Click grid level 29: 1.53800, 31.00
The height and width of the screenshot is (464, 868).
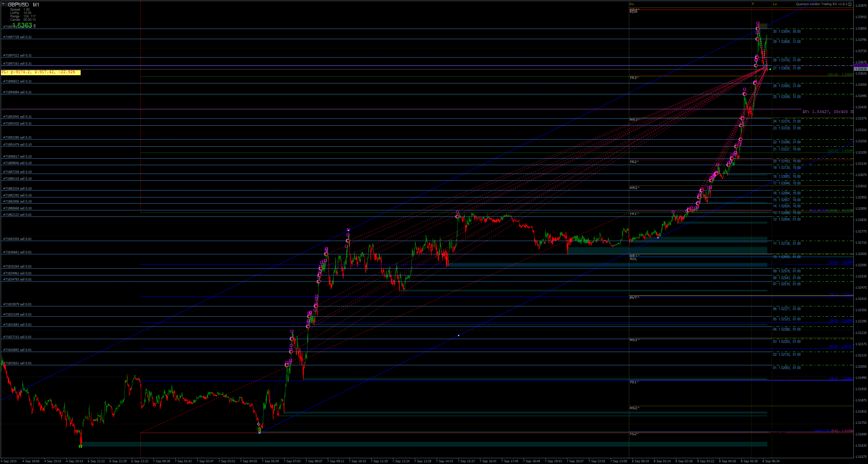787,42
